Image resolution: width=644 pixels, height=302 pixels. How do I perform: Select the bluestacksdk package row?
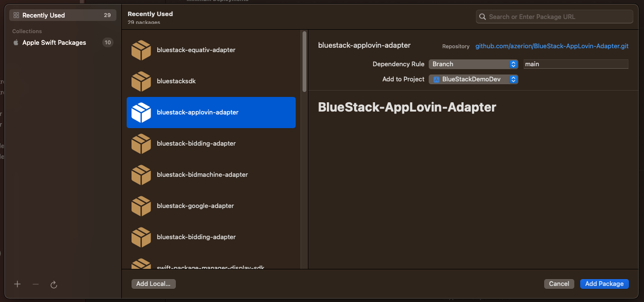coord(211,81)
